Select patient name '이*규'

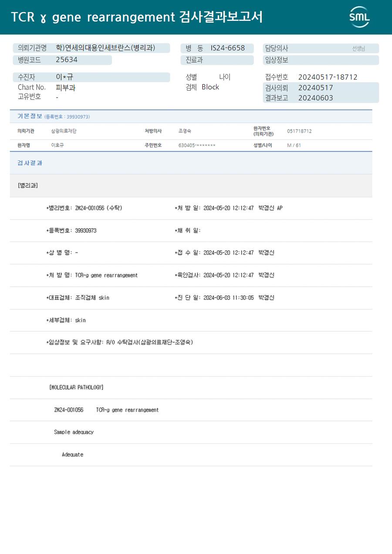pos(65,77)
